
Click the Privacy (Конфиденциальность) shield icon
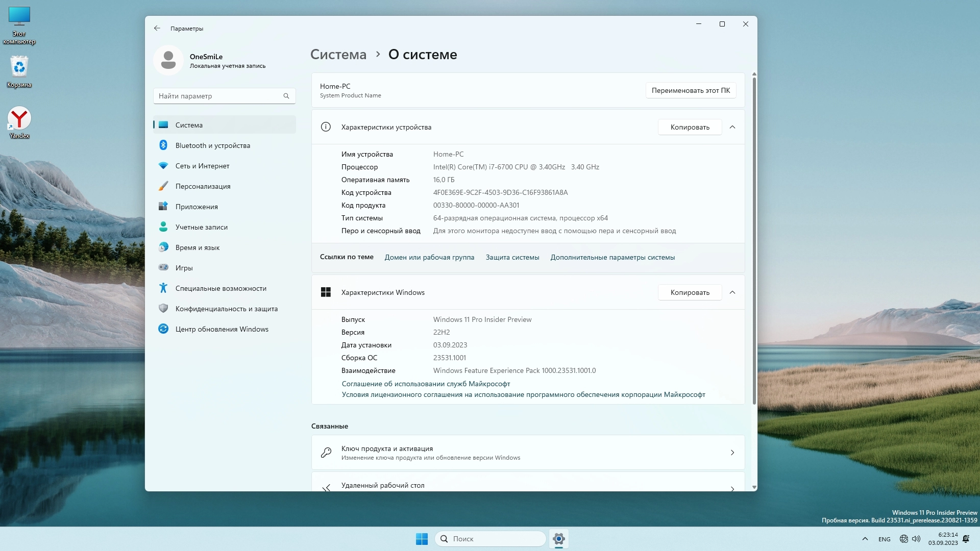click(x=163, y=309)
